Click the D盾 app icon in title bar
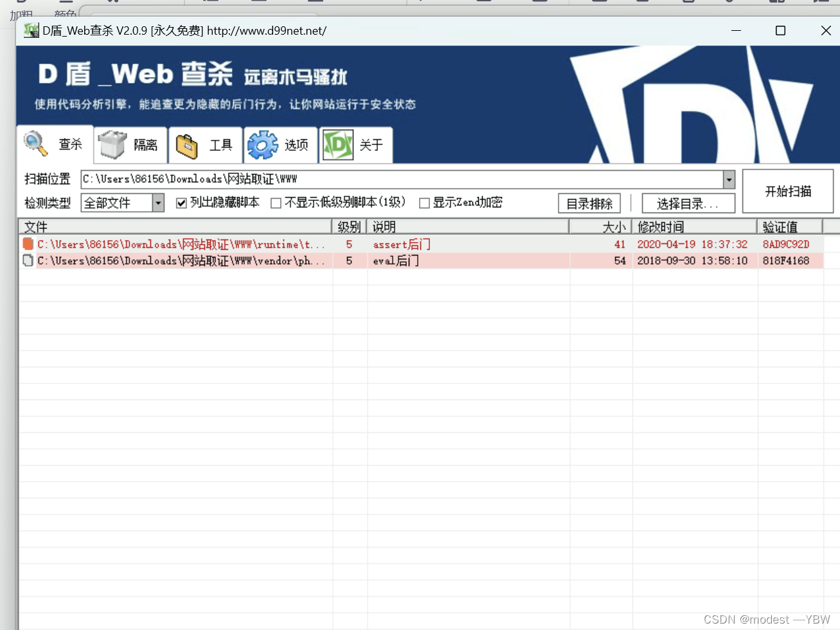This screenshot has width=840, height=630. [x=31, y=30]
